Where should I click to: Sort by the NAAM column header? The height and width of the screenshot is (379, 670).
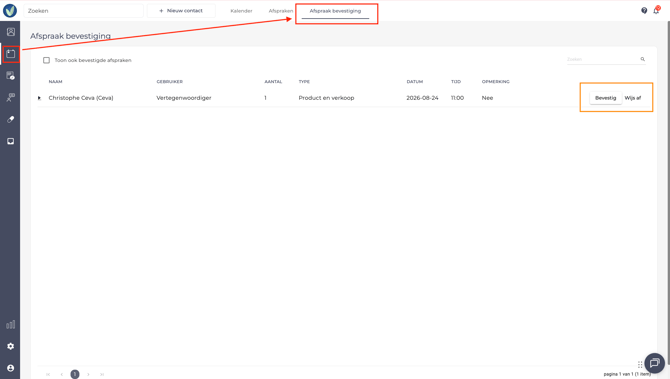click(x=56, y=82)
